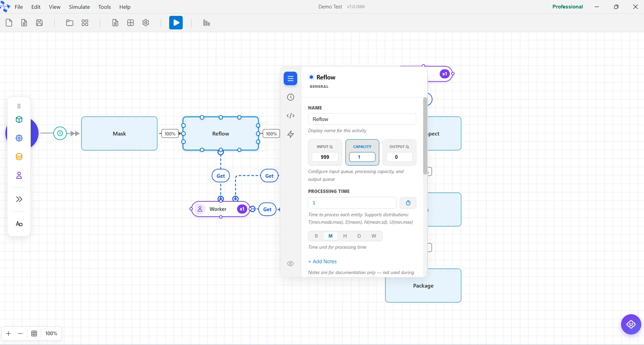644x345 pixels.
Task: Toggle the eye visibility icon in panel
Action: (290, 264)
